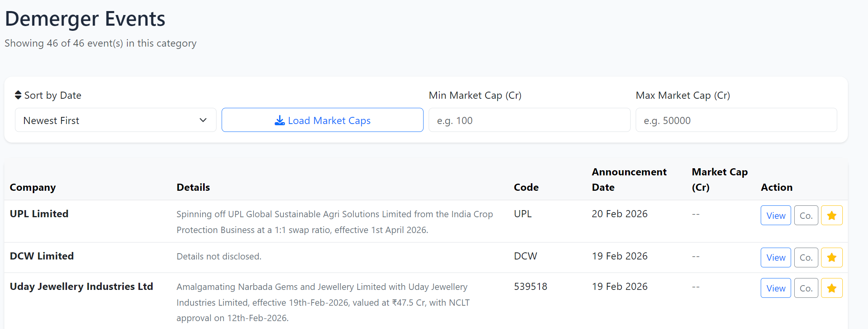Open Co. page for UPL Limited
The height and width of the screenshot is (329, 868).
tap(806, 215)
